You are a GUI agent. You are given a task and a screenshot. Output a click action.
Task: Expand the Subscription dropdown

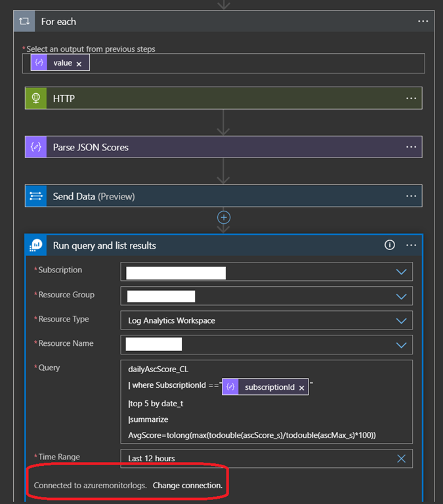402,272
